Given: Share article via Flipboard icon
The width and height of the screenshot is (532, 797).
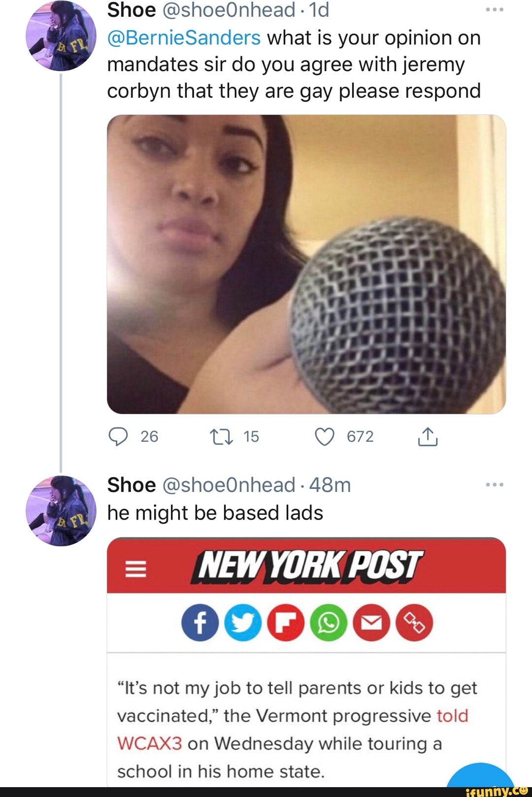Looking at the screenshot, I should pyautogui.click(x=286, y=623).
